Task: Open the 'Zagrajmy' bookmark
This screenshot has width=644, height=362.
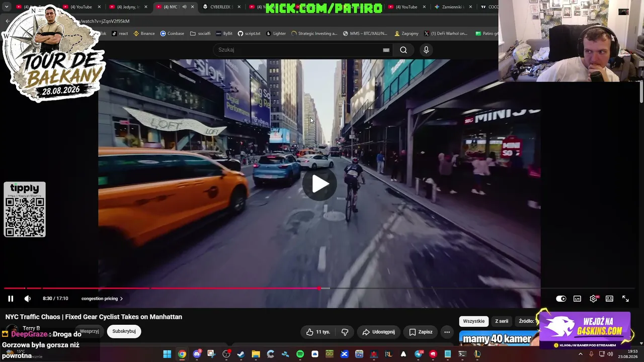Action: 407,34
